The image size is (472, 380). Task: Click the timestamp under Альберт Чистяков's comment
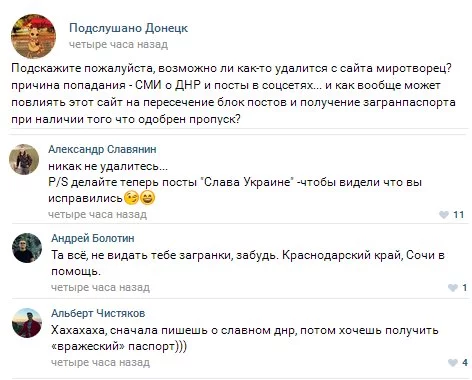click(x=100, y=362)
